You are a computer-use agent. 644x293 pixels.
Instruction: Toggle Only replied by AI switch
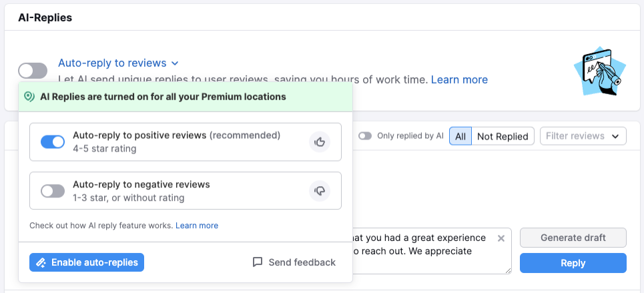365,135
